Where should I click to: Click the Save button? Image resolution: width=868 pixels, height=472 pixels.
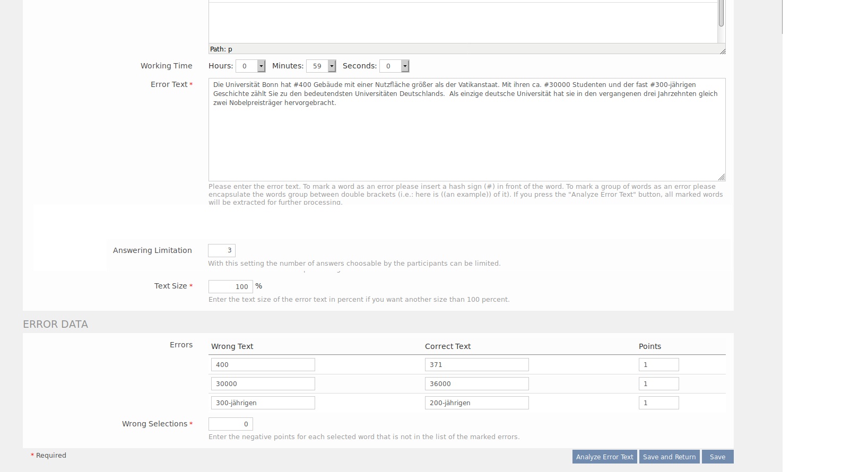(717, 457)
